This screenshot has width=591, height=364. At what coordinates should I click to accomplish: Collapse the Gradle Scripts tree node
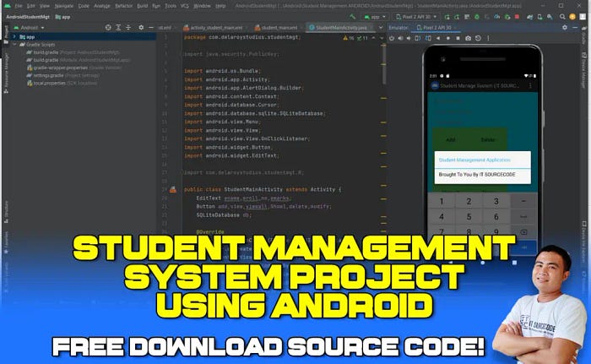point(14,45)
